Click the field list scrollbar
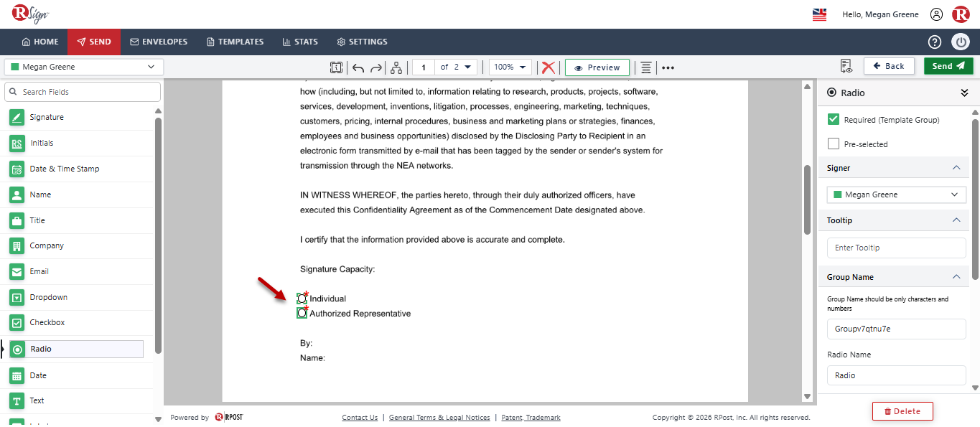 coord(159,235)
